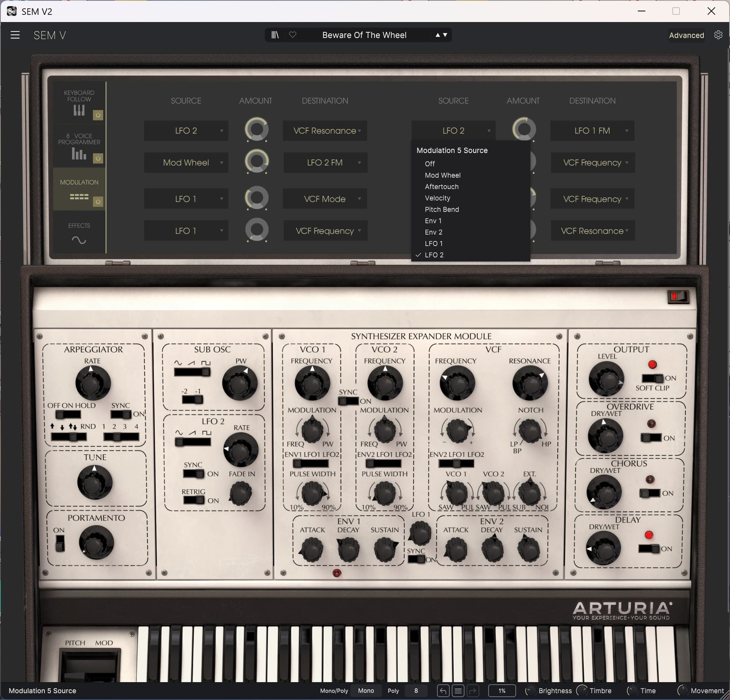This screenshot has width=730, height=700.
Task: Click the Mono mode button
Action: [x=366, y=690]
